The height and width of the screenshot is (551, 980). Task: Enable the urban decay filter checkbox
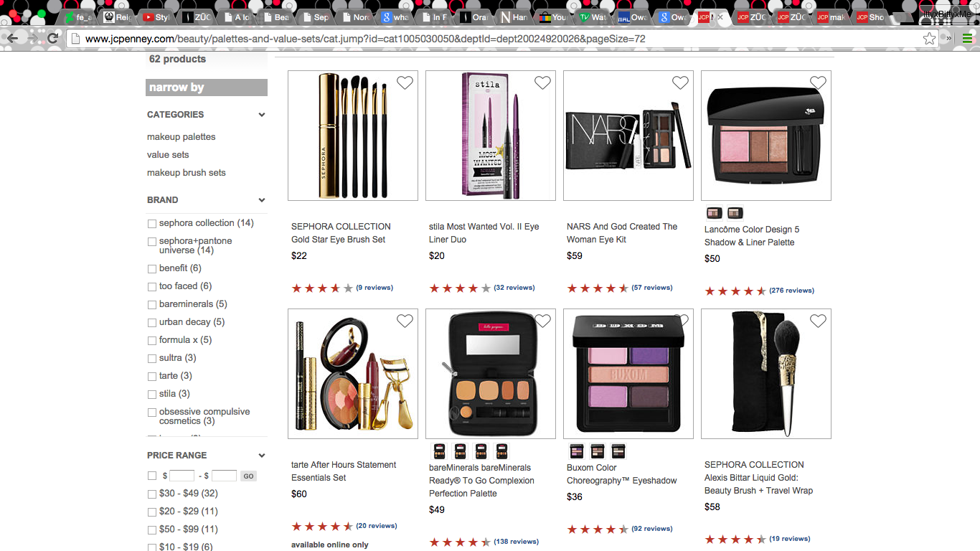click(151, 321)
